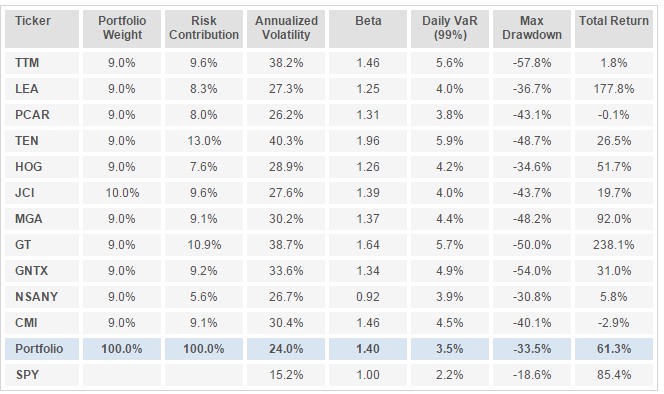Image resolution: width=664 pixels, height=394 pixels.
Task: Click the Max Drawdown column header
Action: click(532, 29)
